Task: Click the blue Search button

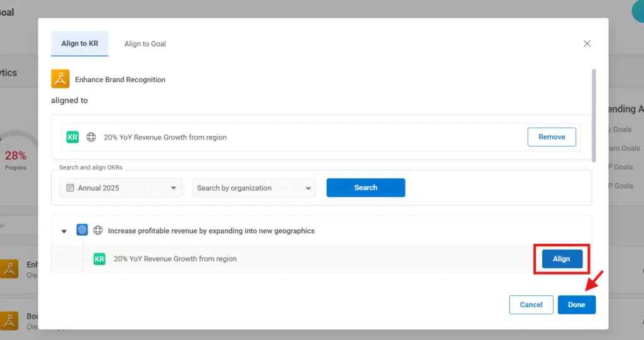Action: click(365, 188)
